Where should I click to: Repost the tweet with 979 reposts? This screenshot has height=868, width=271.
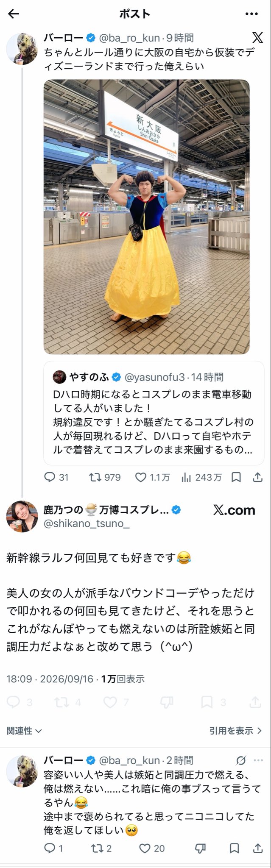(105, 477)
